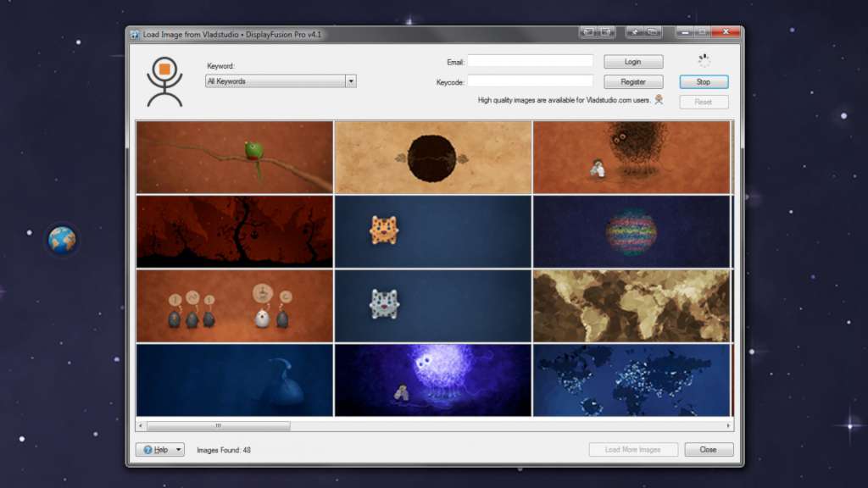
Task: Click the Register button
Action: coord(633,81)
